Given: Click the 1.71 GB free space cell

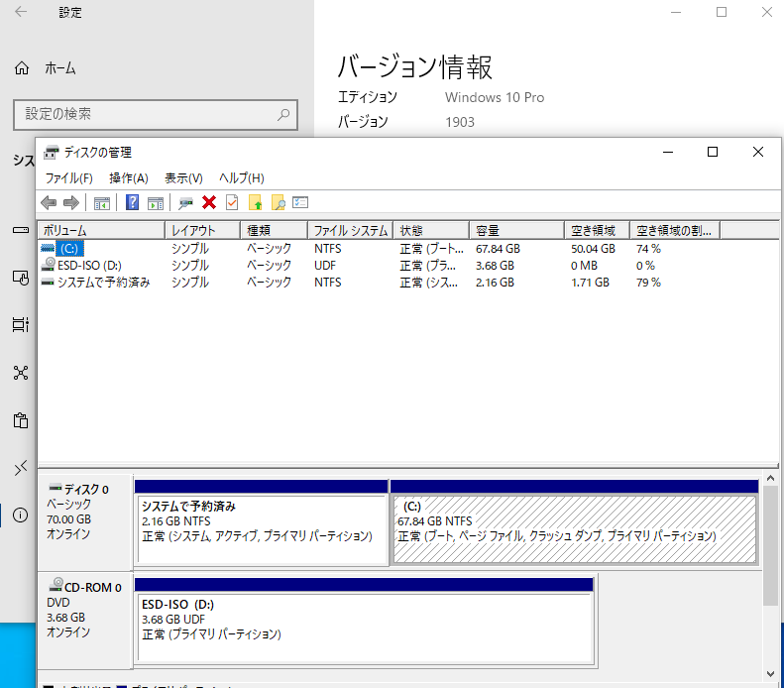Looking at the screenshot, I should pyautogui.click(x=590, y=283).
